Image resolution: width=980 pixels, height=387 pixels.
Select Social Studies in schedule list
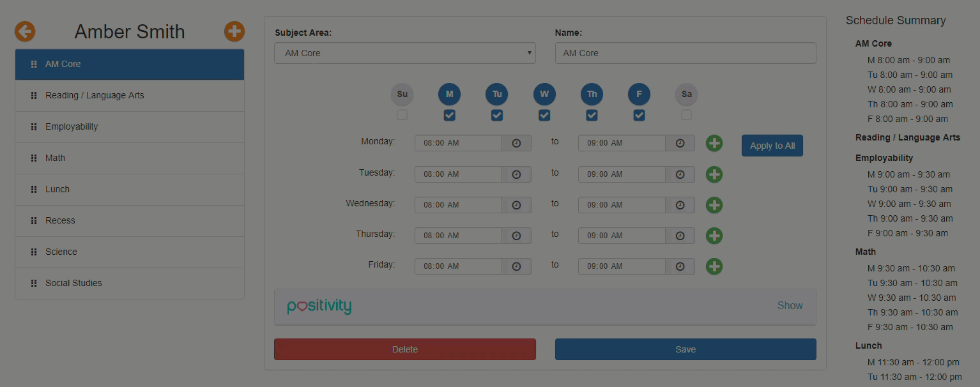pos(130,284)
